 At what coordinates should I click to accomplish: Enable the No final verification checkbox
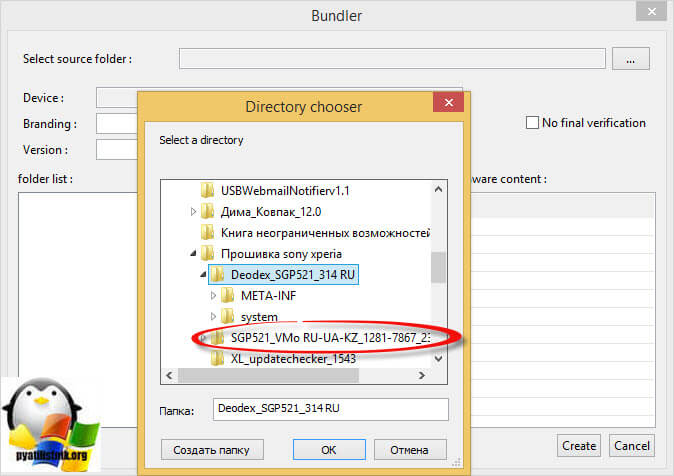coord(532,123)
